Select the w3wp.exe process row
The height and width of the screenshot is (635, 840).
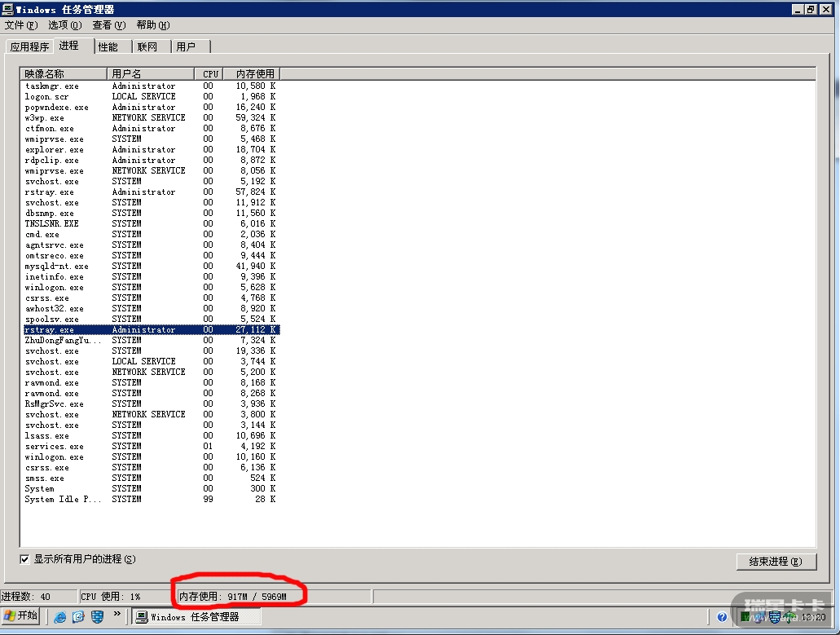(x=151, y=118)
